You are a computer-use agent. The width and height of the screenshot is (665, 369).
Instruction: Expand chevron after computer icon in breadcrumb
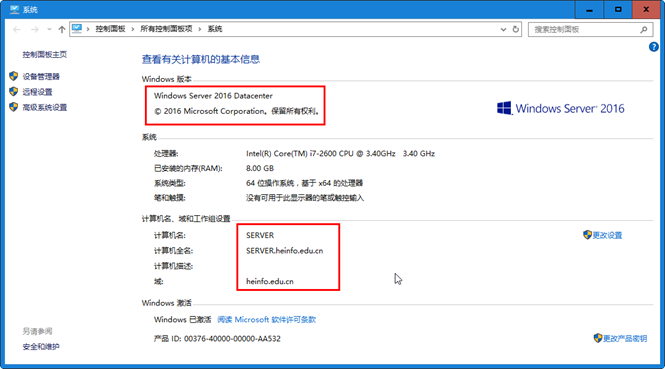(x=88, y=29)
